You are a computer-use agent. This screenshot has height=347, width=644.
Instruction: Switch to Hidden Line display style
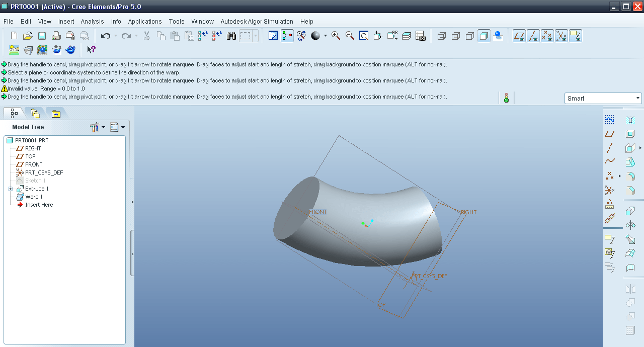pyautogui.click(x=456, y=36)
